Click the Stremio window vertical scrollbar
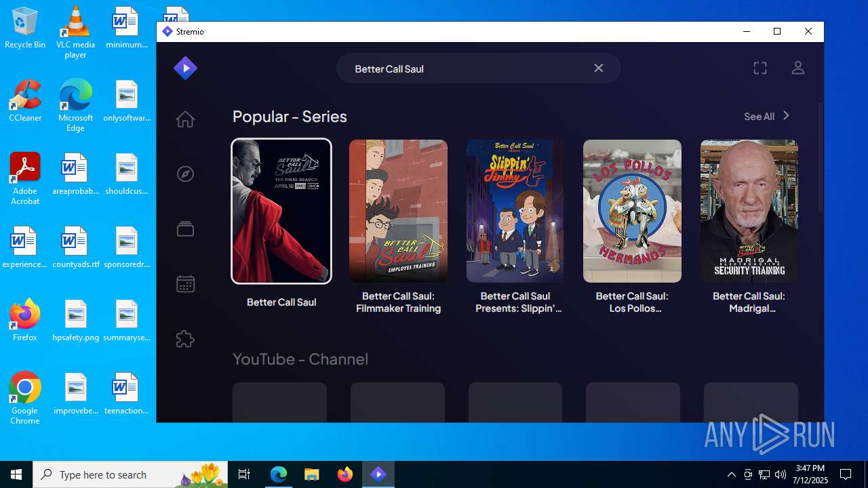 click(820, 159)
